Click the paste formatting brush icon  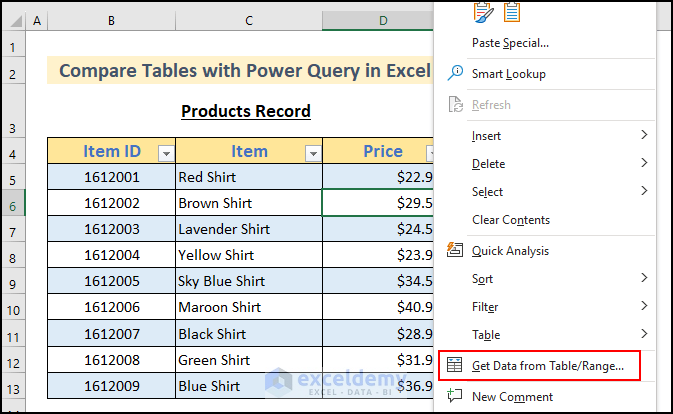pyautogui.click(x=484, y=12)
